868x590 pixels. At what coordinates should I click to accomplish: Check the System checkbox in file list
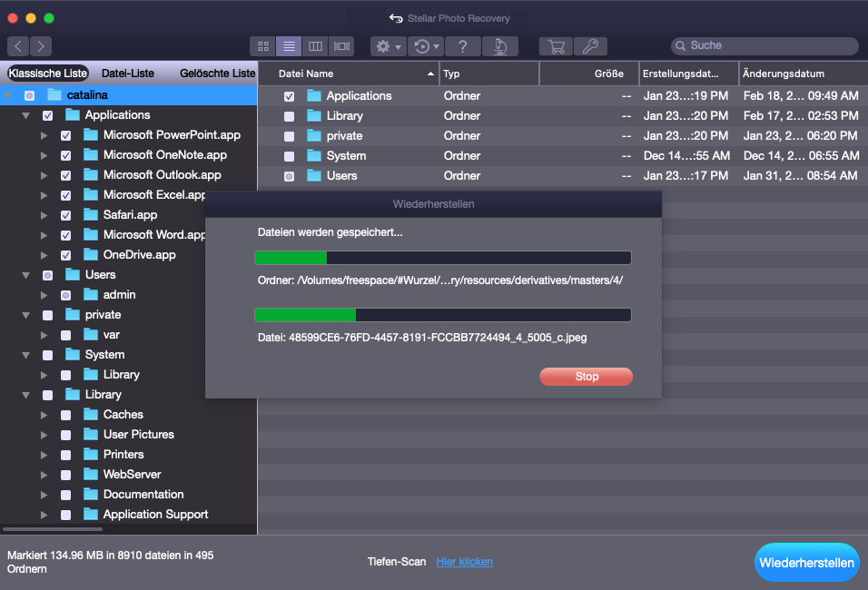click(x=289, y=156)
